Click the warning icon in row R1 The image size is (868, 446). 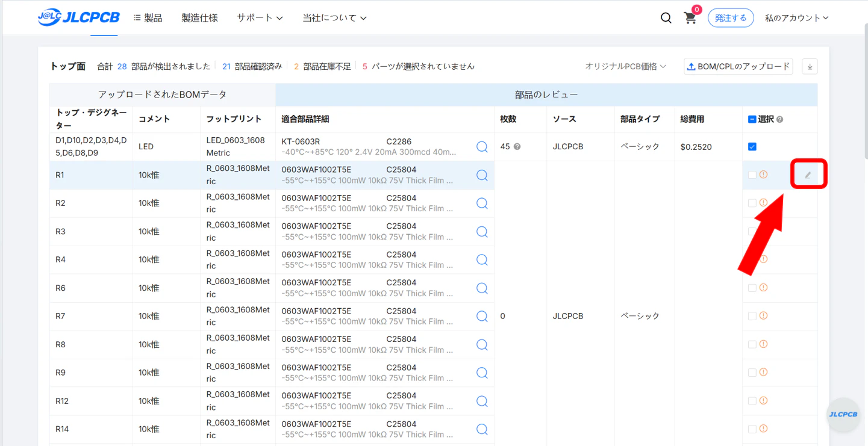[763, 175]
